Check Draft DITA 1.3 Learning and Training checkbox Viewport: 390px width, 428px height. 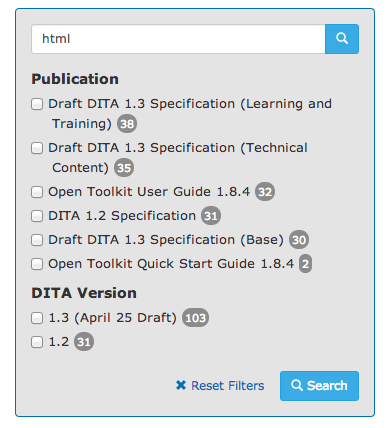pyautogui.click(x=37, y=104)
